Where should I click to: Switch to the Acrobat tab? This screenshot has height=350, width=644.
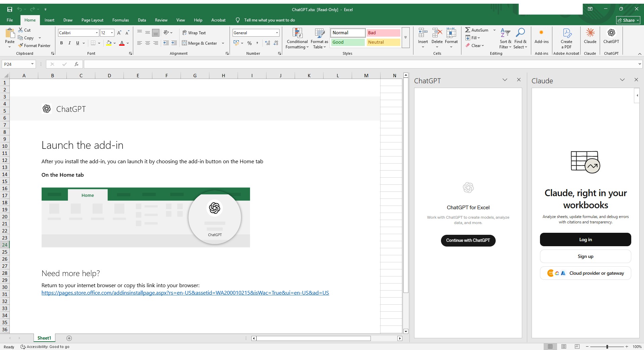coord(218,20)
